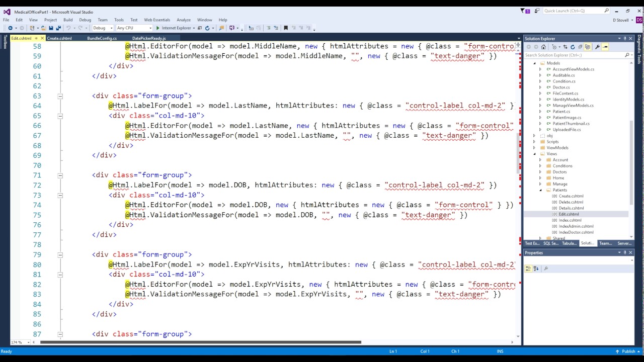Select Doctor.cs in Models folder
This screenshot has width=644, height=362.
(561, 87)
